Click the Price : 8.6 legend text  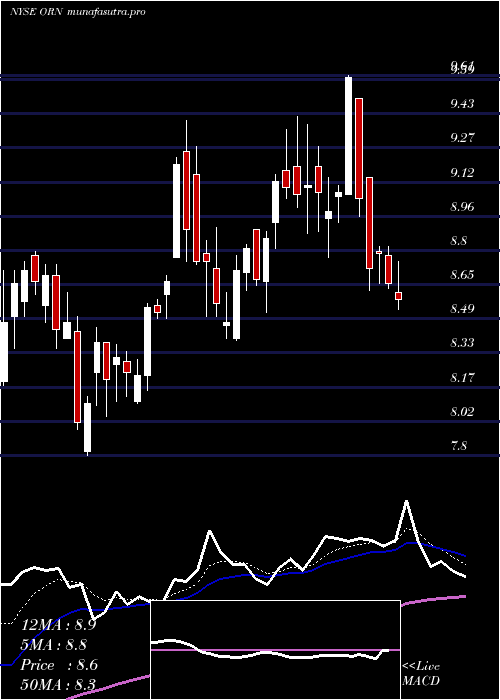[x=59, y=665]
